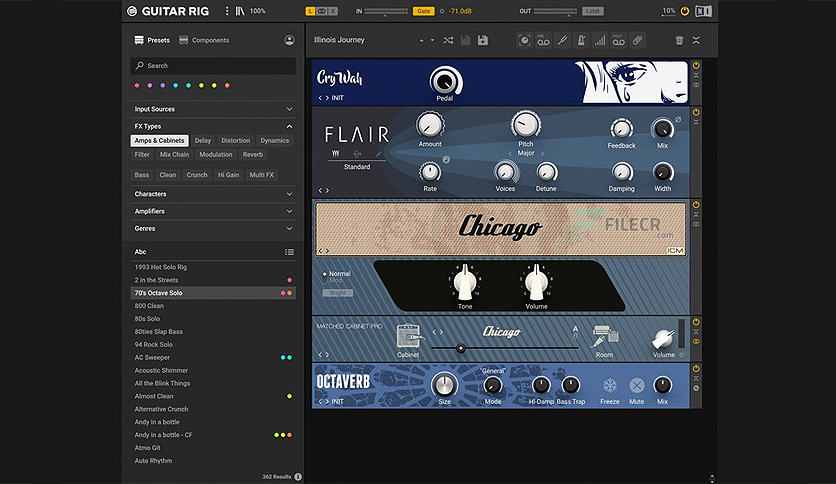
Task: Click the Freeze snowflake on Octaverb
Action: tap(609, 385)
